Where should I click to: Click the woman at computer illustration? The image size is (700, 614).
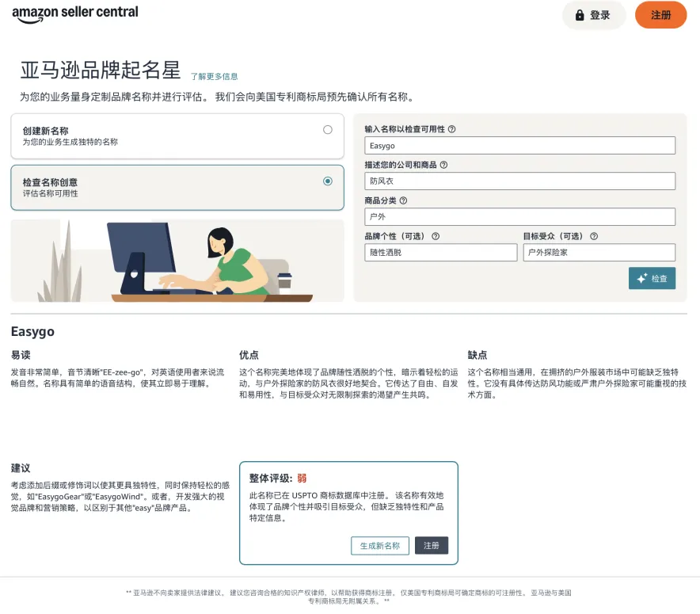(x=177, y=261)
